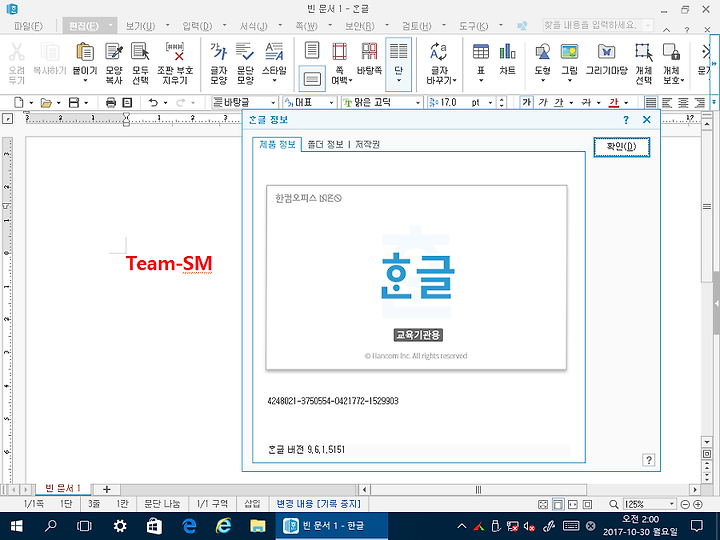This screenshot has width=720, height=540.
Task: Open Microsoft Edge from taskbar
Action: (x=189, y=526)
